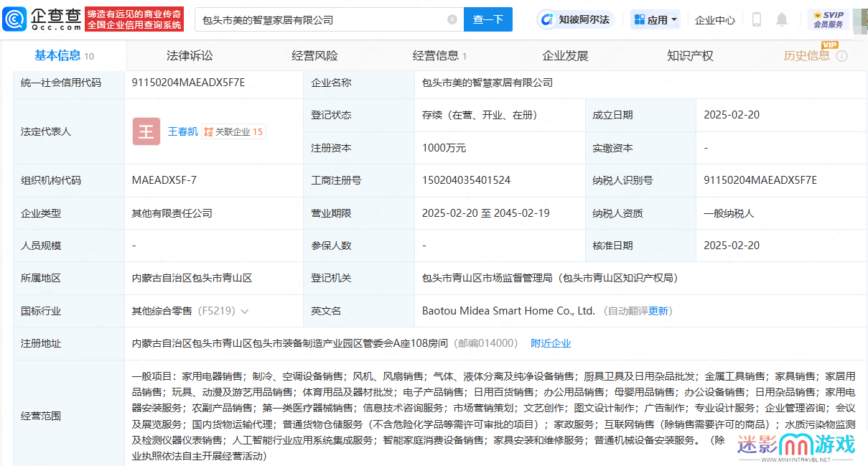The image size is (868, 466).
Task: Clear the search box with the X icon
Action: pos(452,20)
